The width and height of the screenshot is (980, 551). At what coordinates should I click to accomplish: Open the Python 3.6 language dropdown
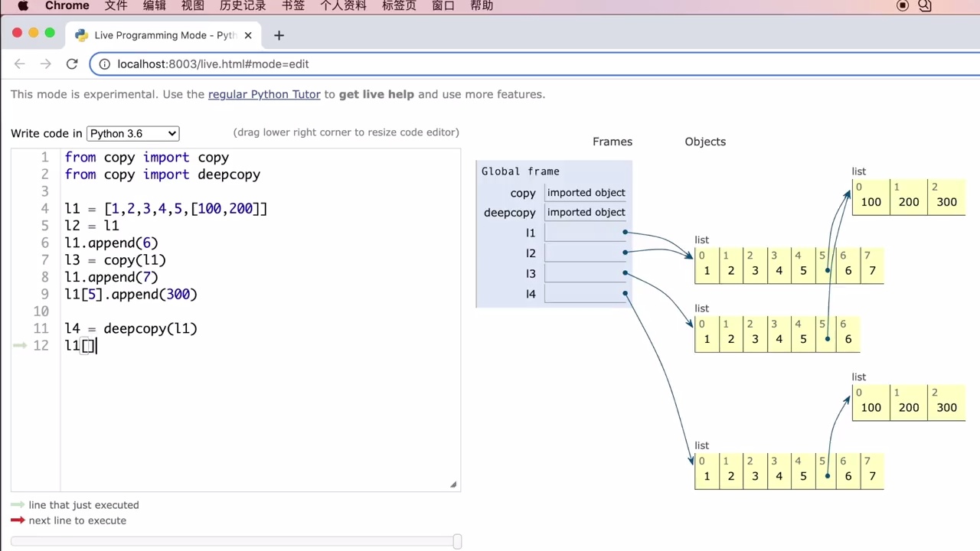(x=133, y=133)
